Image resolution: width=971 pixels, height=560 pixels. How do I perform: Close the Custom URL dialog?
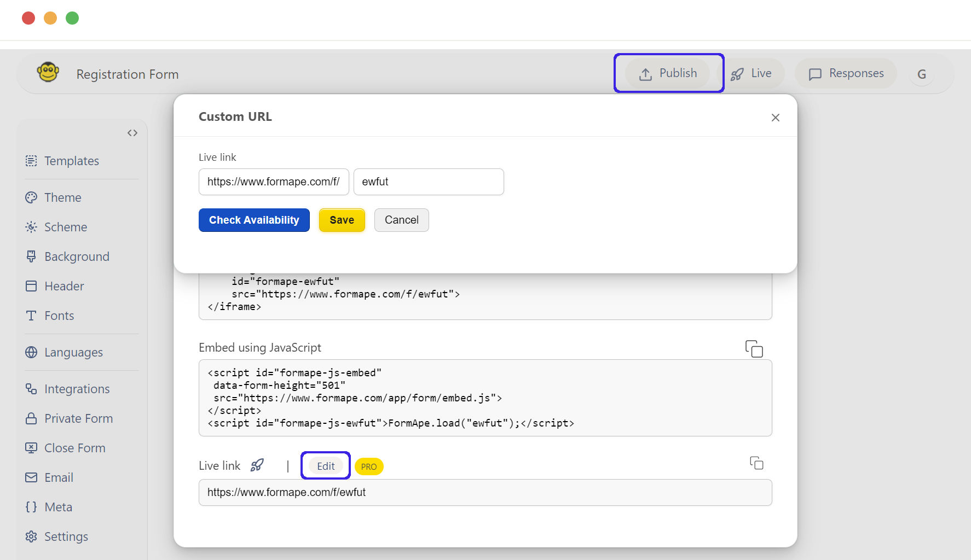pos(775,118)
